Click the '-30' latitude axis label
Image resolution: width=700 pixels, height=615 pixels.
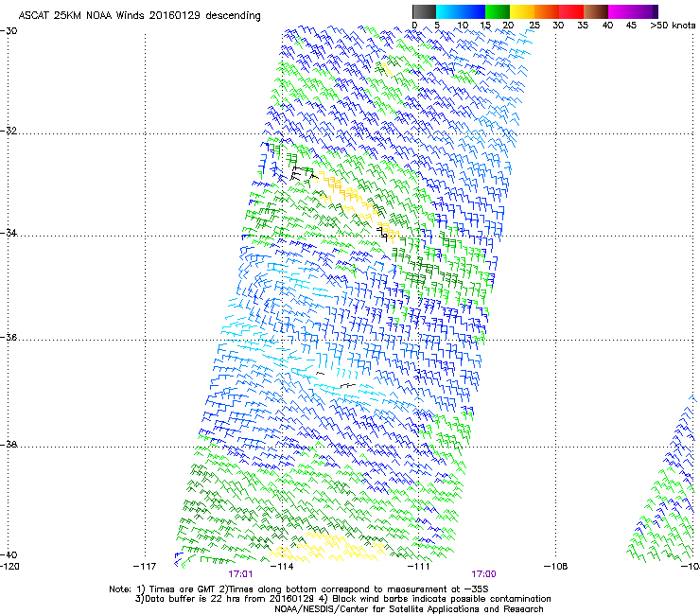[x=9, y=31]
